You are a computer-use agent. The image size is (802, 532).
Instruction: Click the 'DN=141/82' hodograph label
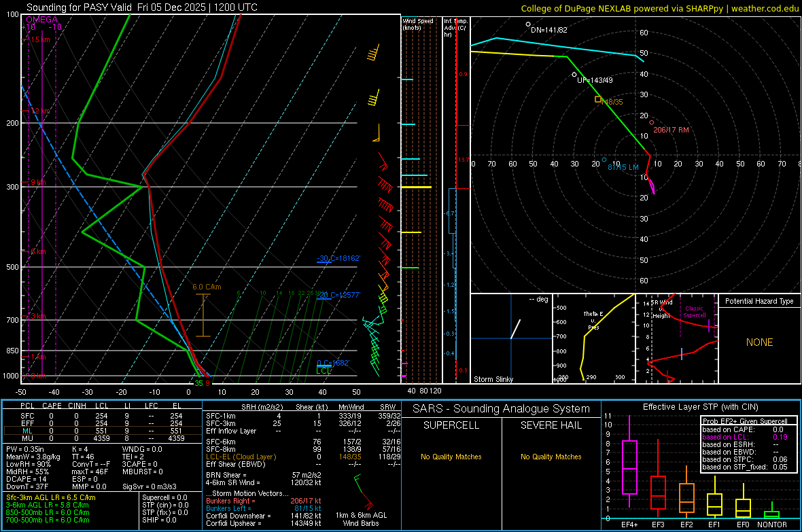[548, 30]
